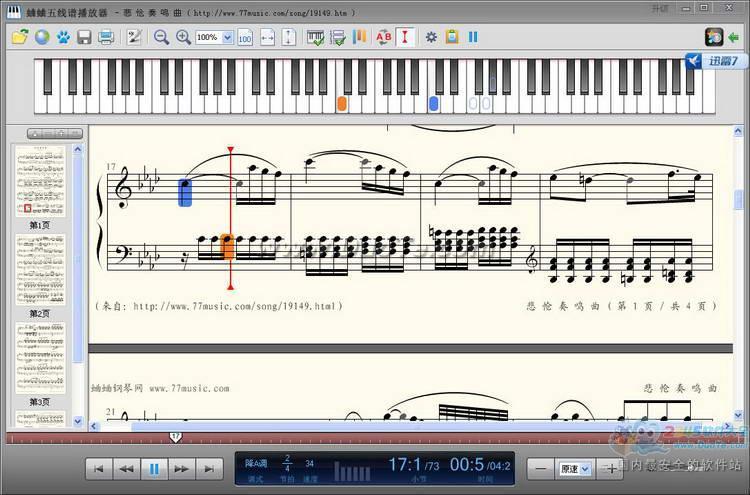The height and width of the screenshot is (495, 750).
Task: Open settings gear icon
Action: [431, 37]
